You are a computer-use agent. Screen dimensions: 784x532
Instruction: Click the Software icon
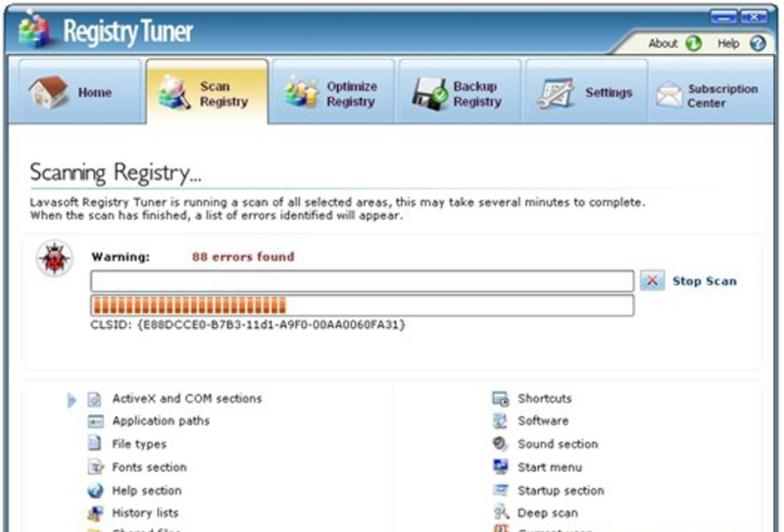click(x=500, y=421)
